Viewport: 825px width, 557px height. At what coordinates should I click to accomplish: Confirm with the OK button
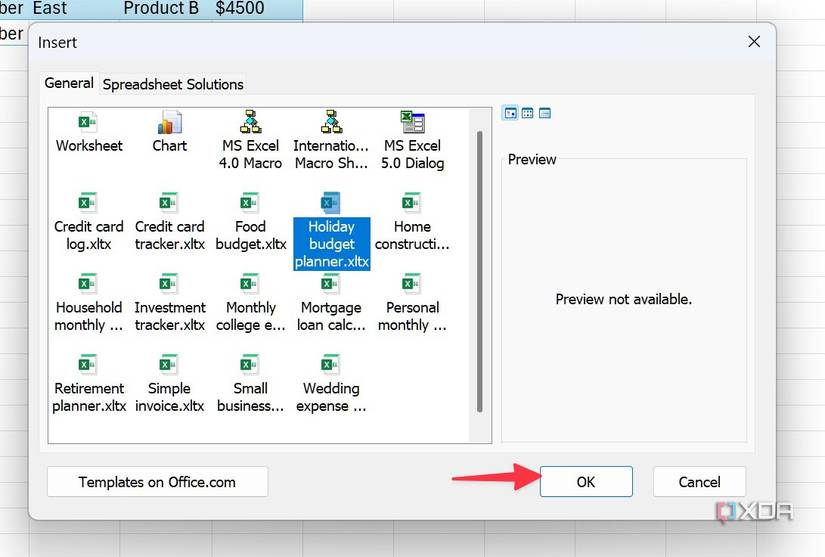point(586,482)
